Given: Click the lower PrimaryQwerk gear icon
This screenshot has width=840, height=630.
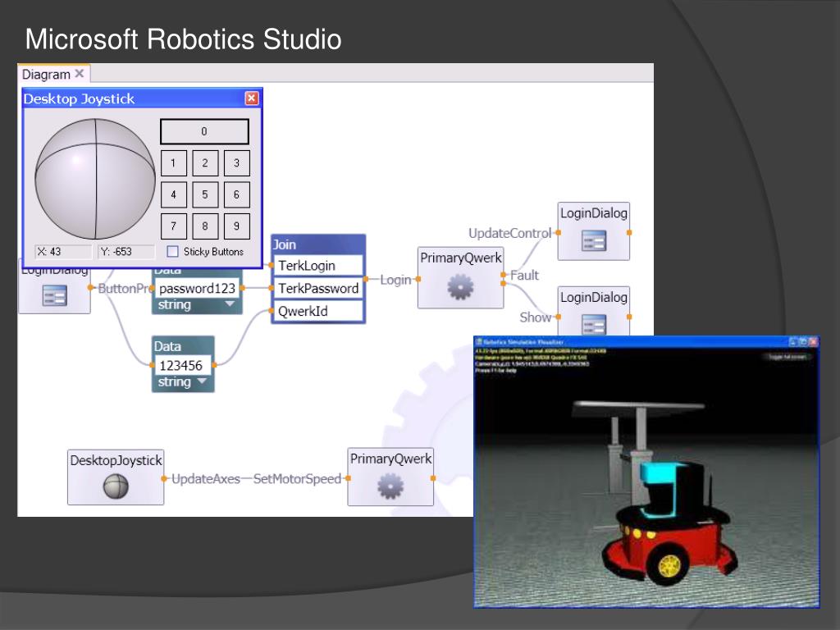Looking at the screenshot, I should (390, 486).
